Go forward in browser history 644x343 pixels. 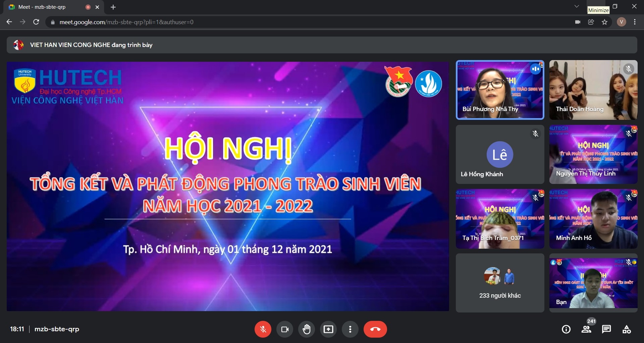pyautogui.click(x=22, y=22)
